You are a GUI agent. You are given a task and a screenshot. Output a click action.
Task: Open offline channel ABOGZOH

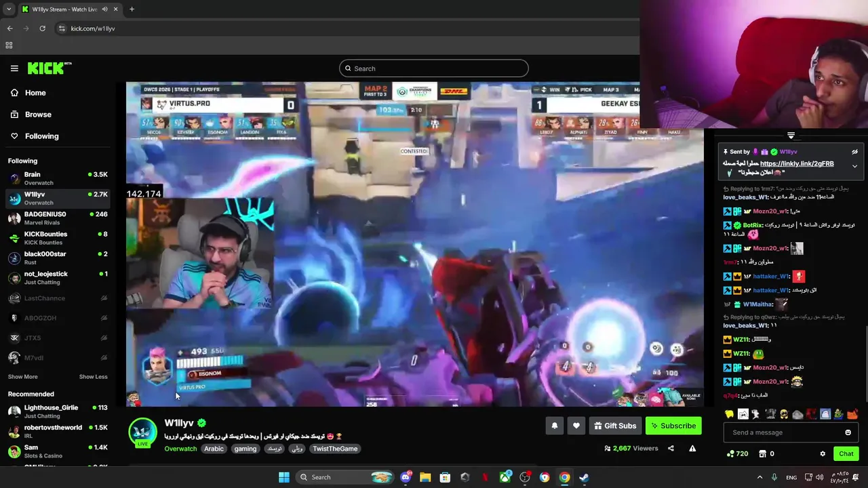[x=58, y=318]
